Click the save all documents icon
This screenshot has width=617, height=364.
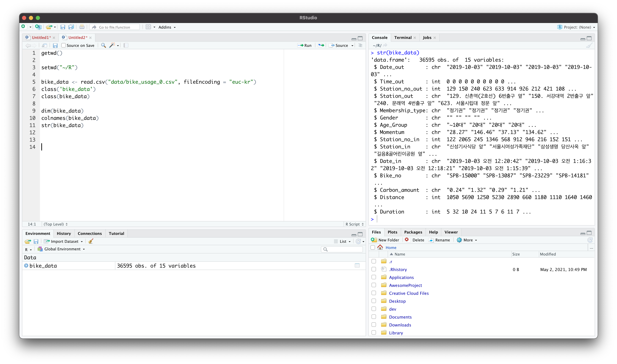coord(71,27)
